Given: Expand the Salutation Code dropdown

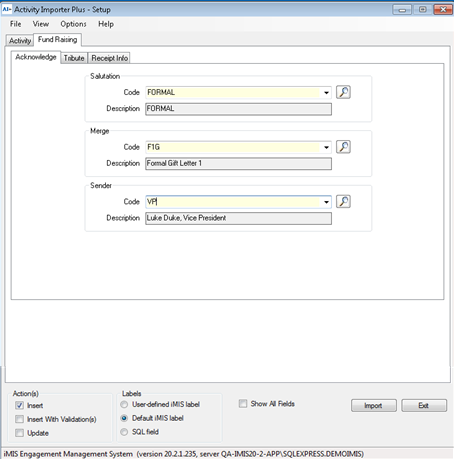Looking at the screenshot, I should click(x=326, y=93).
